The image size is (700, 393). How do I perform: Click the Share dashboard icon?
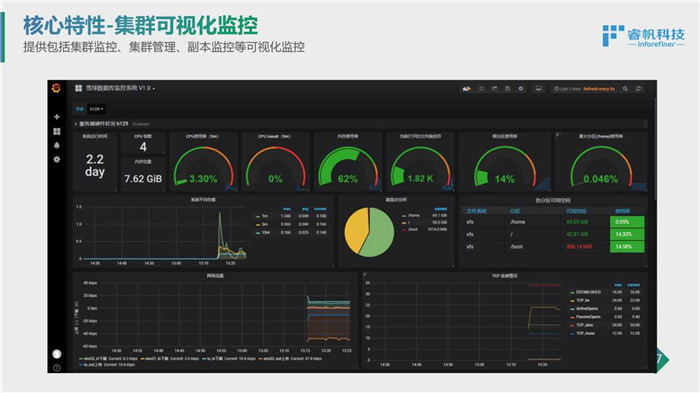495,88
